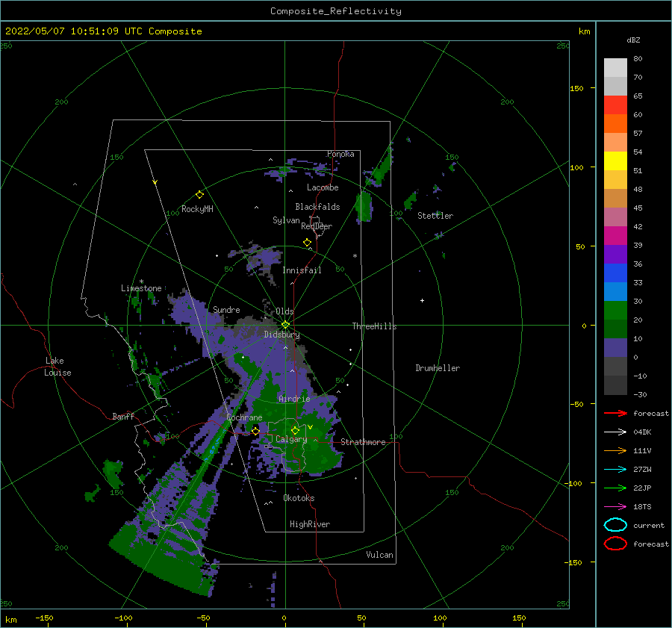
Task: Click the RedDeer city label
Action: 317,226
